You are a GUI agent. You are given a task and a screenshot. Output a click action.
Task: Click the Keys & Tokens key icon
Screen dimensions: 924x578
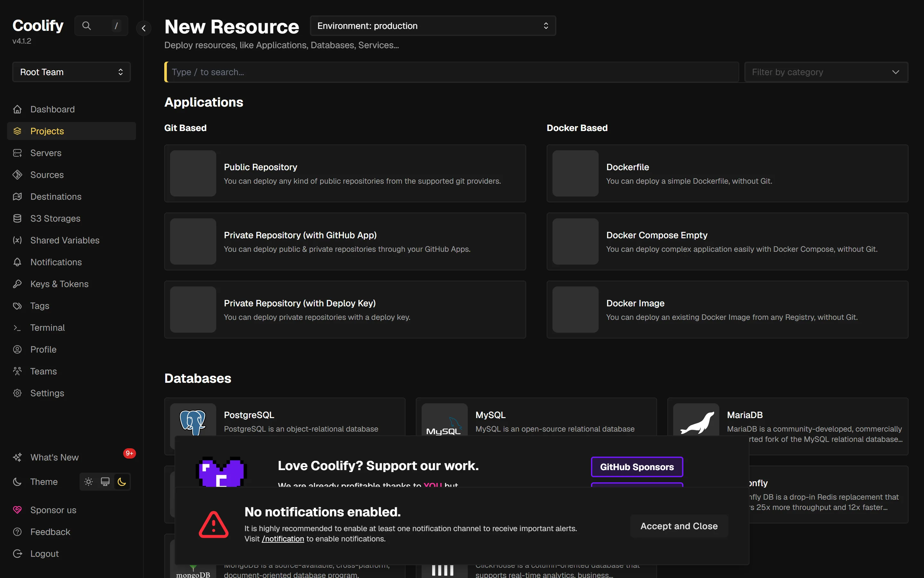tap(17, 284)
